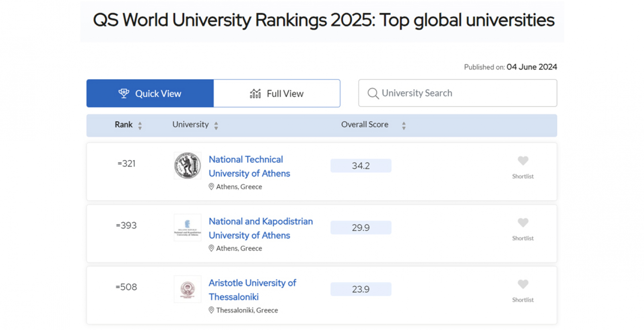The height and width of the screenshot is (330, 644).
Task: Click location pin beside Thessaloniki, Greece
Action: pyautogui.click(x=211, y=310)
